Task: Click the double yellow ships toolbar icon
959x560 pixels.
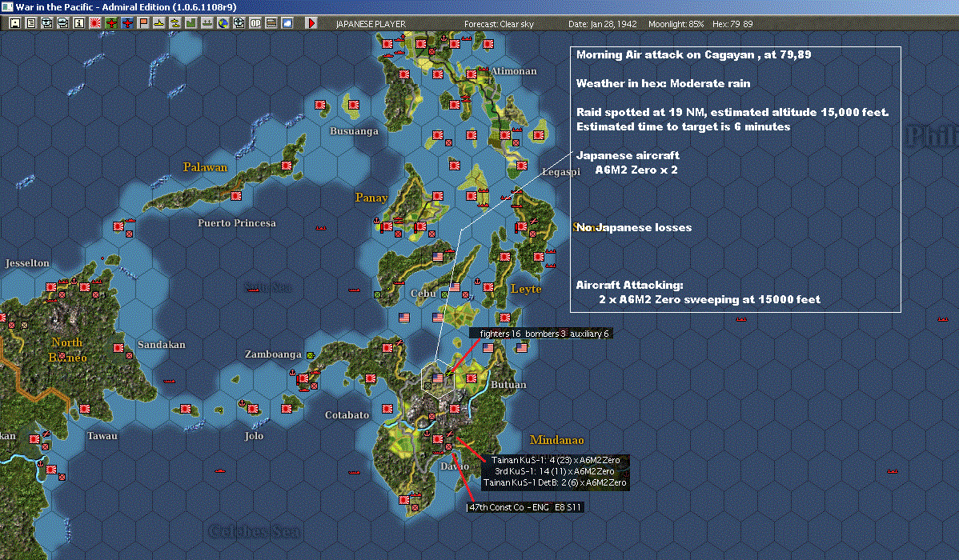Action: 175,23
